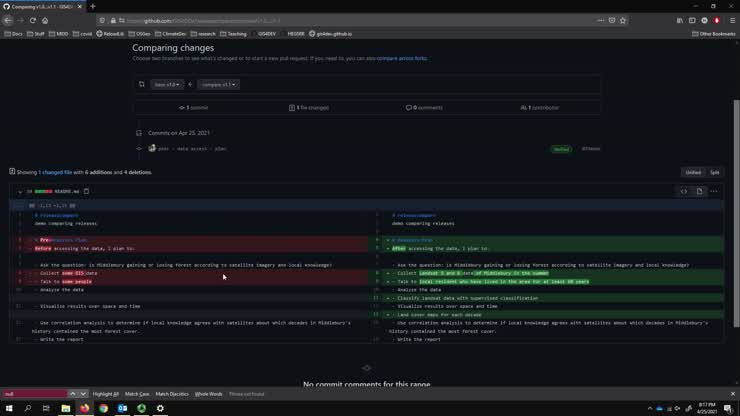The image size is (740, 416).
Task: Open Other Bookmarks folder
Action: tap(714, 34)
